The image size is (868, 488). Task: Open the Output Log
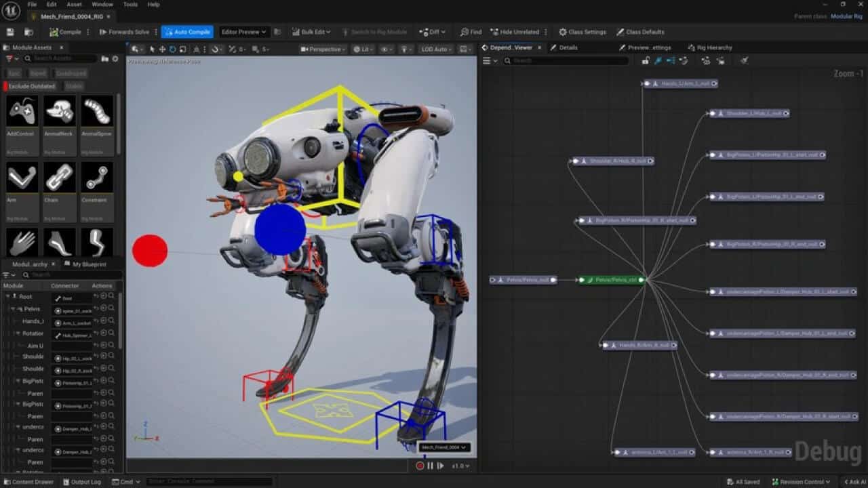pos(82,482)
